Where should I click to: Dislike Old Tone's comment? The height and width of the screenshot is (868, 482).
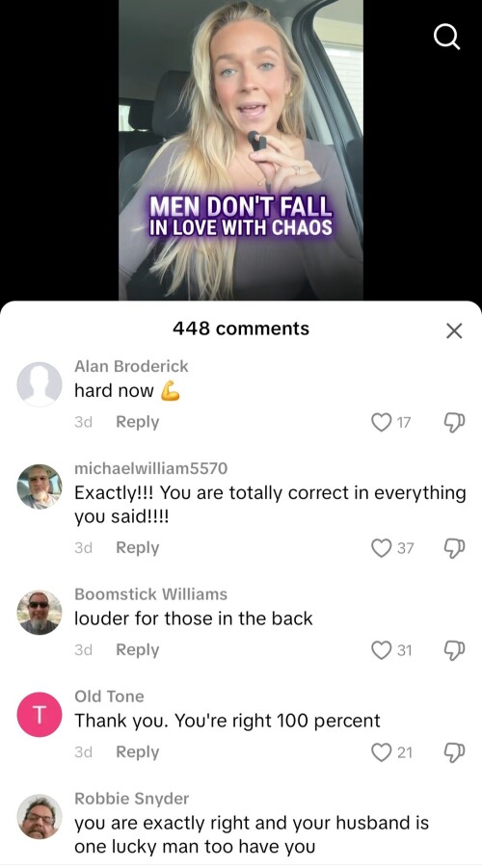click(x=454, y=752)
